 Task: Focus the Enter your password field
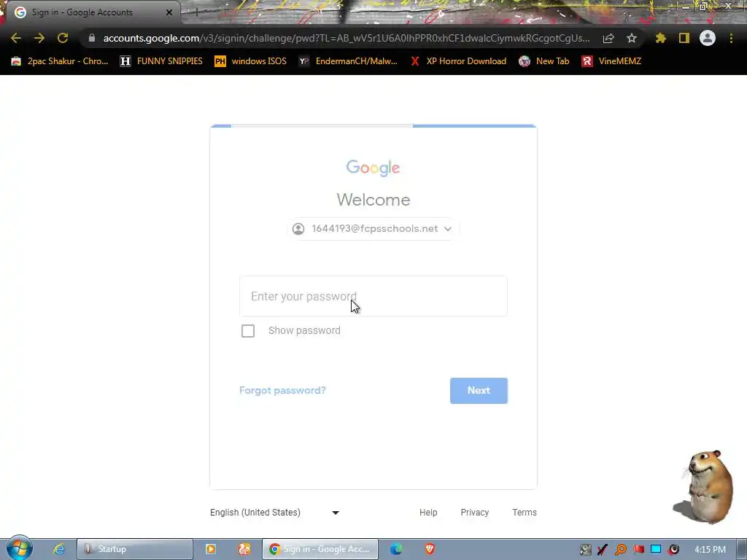[x=373, y=296]
